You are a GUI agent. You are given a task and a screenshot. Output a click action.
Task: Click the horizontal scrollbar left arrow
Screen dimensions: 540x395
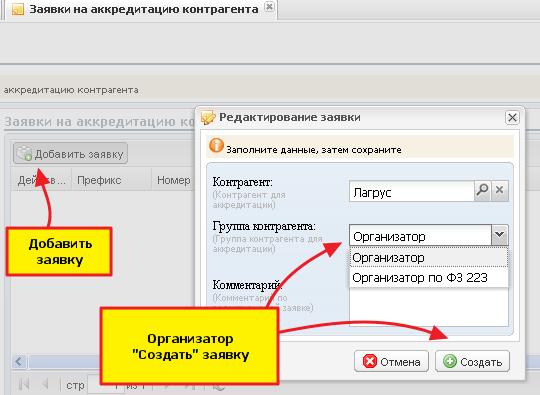pos(19,362)
